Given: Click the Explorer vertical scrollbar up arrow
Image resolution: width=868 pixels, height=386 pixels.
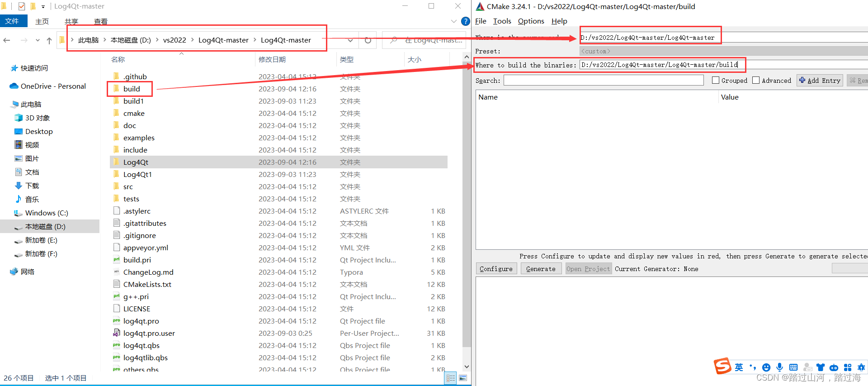Looking at the screenshot, I should click(467, 57).
